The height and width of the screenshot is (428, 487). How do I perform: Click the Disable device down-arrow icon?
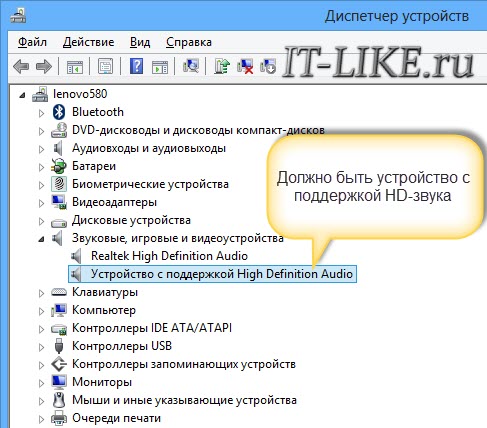(268, 66)
